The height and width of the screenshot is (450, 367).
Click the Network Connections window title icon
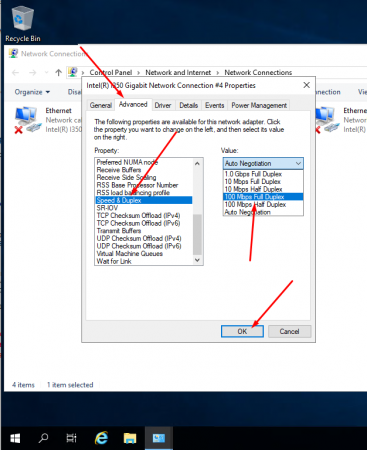[13, 53]
